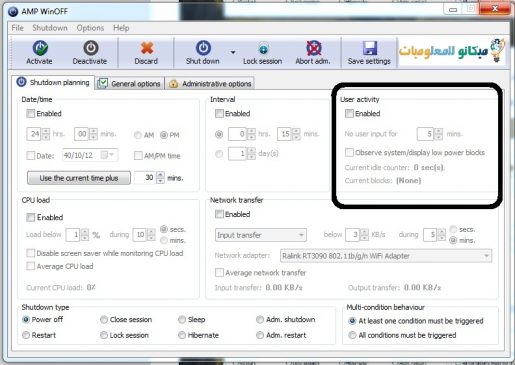Click the Use the current time plus button

coord(79,178)
